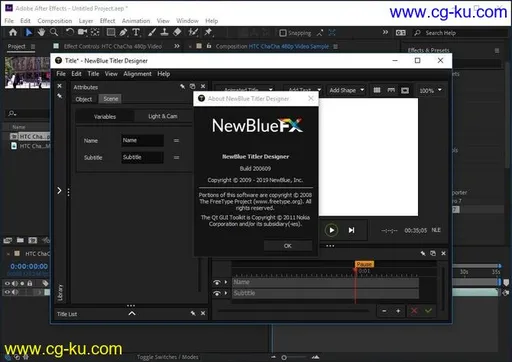Click the plus zoom-in timeline button
Viewport: 512px width, 362px height.
click(398, 311)
